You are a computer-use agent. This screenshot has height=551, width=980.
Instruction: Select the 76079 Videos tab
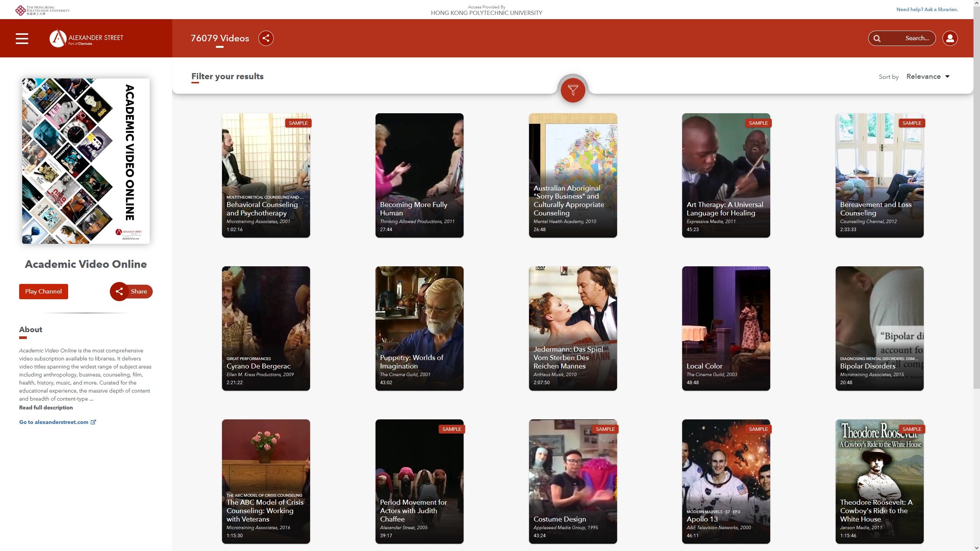[220, 38]
